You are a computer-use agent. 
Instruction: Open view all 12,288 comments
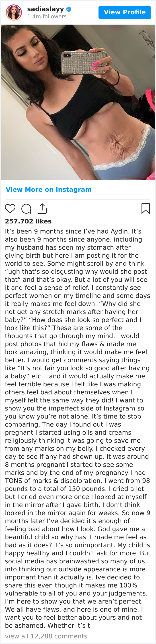pyautogui.click(x=46, y=636)
